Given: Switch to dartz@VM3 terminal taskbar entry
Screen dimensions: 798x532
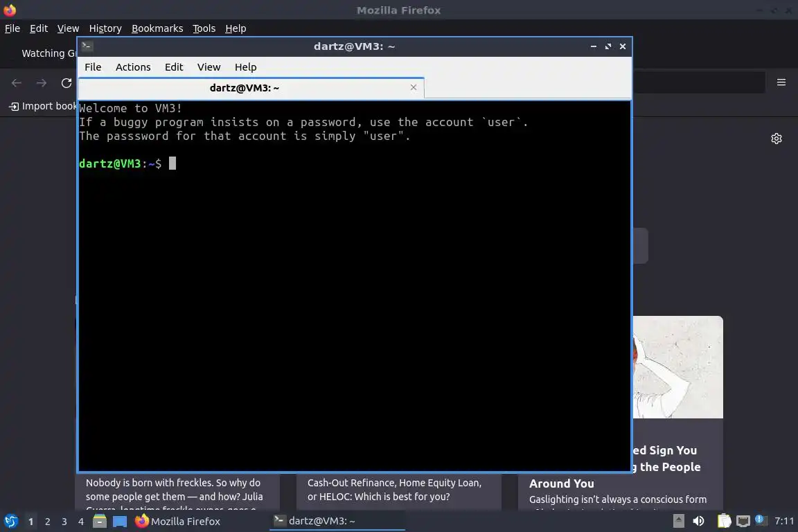Looking at the screenshot, I should 337,521.
